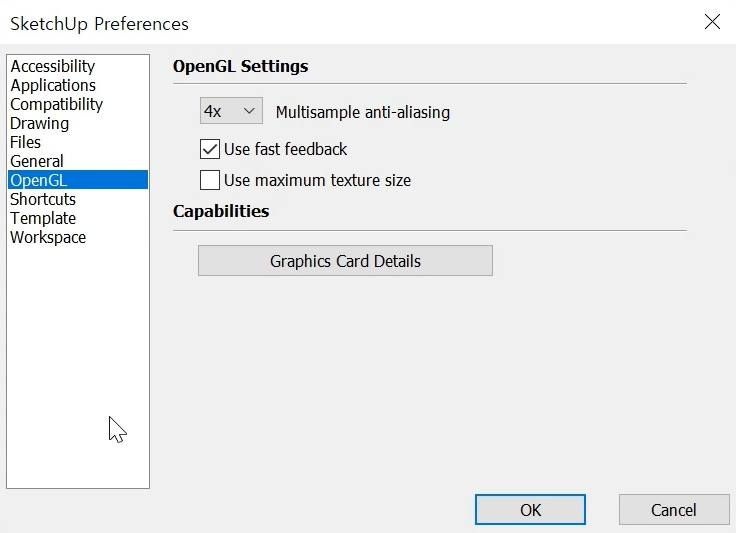Click the Graphics Card Details button
This screenshot has height=533, width=736.
tap(345, 261)
